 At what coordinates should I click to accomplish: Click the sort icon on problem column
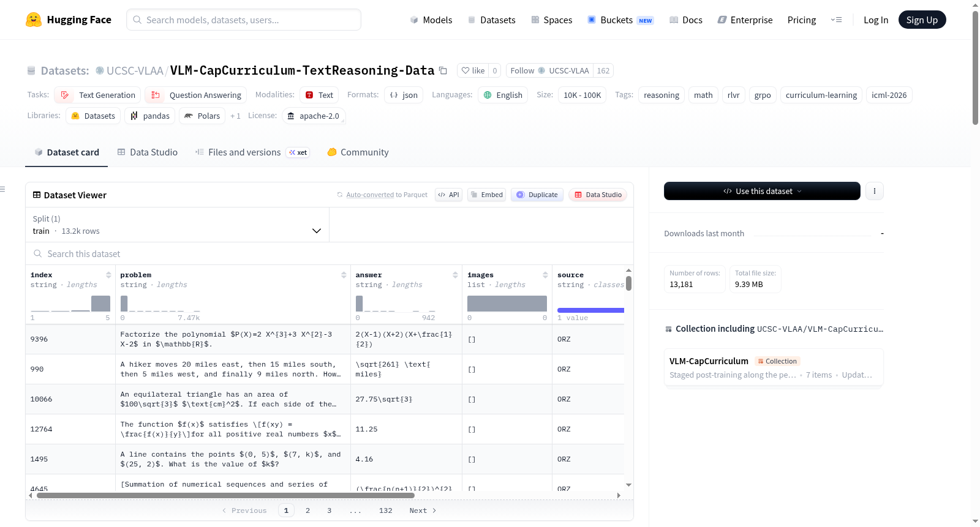344,275
